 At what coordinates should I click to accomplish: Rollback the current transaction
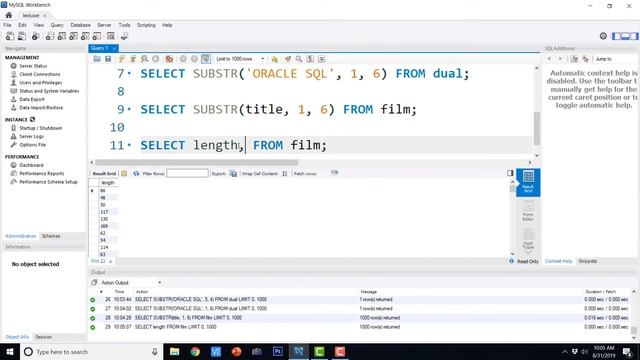click(194, 59)
